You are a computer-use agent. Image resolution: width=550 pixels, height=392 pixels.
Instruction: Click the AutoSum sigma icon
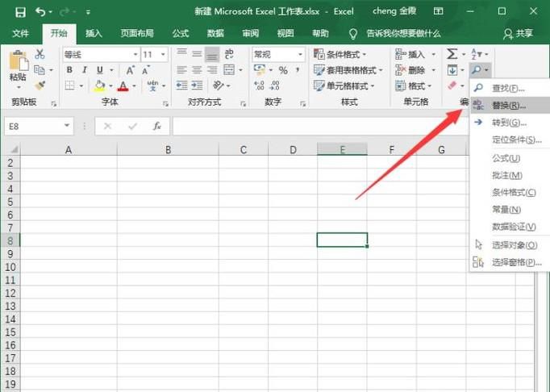[452, 54]
